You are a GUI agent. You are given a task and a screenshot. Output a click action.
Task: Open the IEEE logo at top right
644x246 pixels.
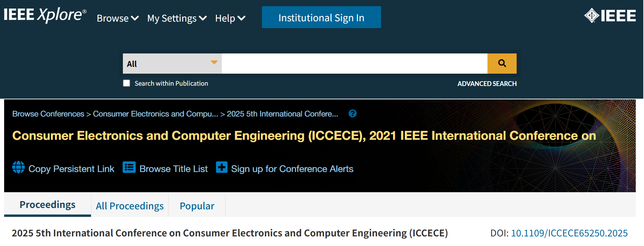610,16
